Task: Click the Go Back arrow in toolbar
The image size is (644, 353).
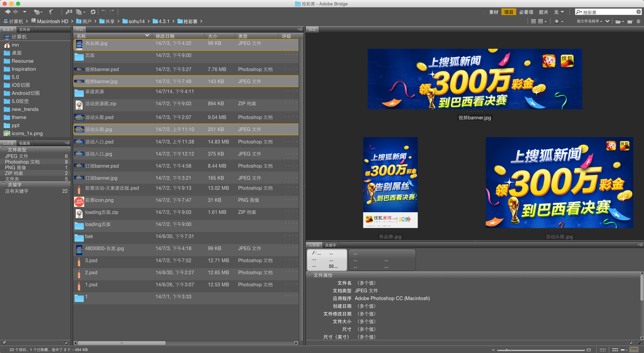Action: point(8,12)
